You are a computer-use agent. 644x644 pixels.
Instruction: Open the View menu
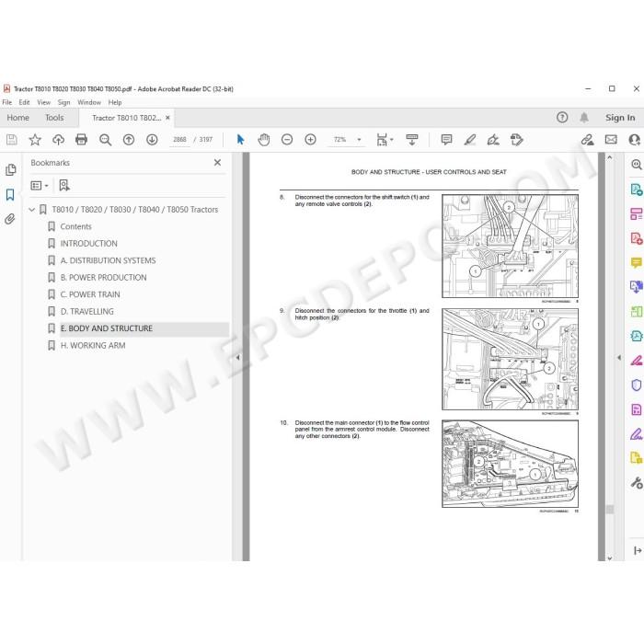(x=43, y=102)
